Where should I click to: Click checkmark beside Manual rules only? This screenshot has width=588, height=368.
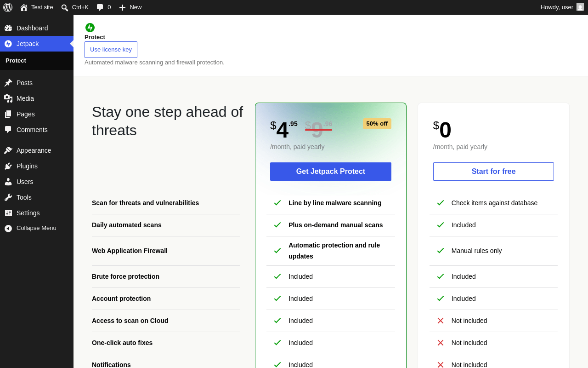pos(441,251)
